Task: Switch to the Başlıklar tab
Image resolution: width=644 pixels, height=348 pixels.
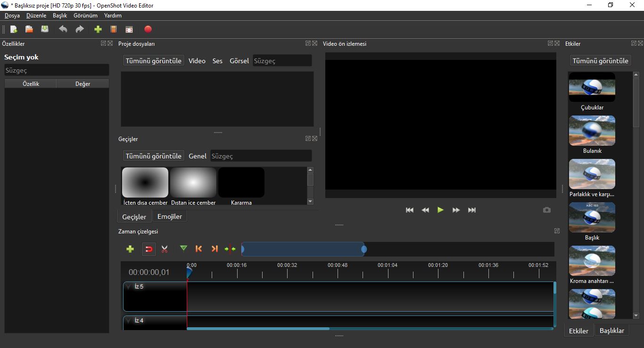Action: (x=612, y=331)
